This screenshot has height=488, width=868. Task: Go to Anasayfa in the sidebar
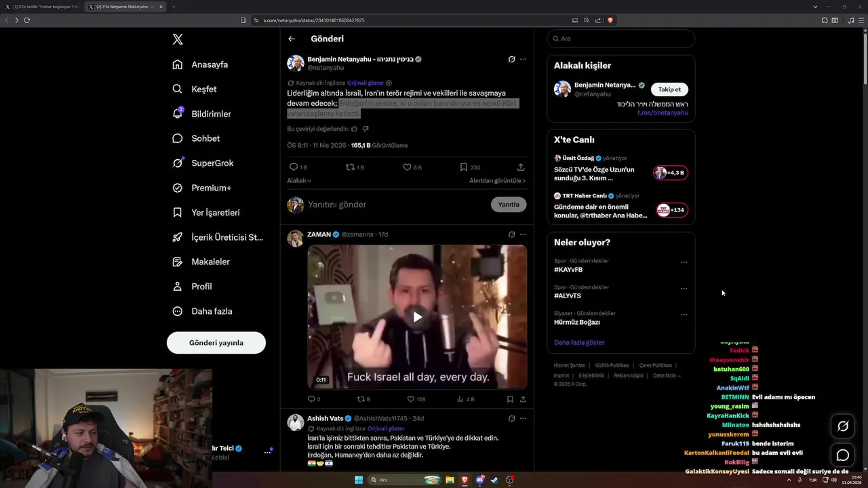[x=200, y=64]
